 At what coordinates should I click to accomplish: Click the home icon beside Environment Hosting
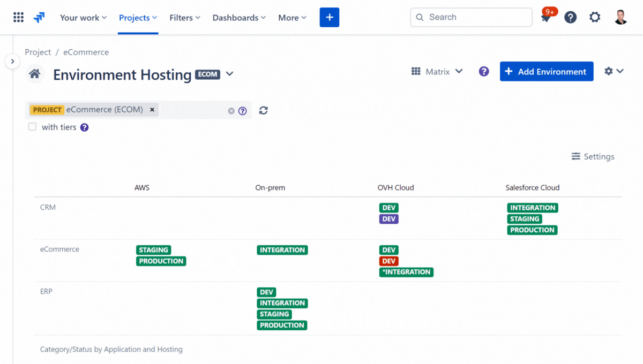(35, 74)
